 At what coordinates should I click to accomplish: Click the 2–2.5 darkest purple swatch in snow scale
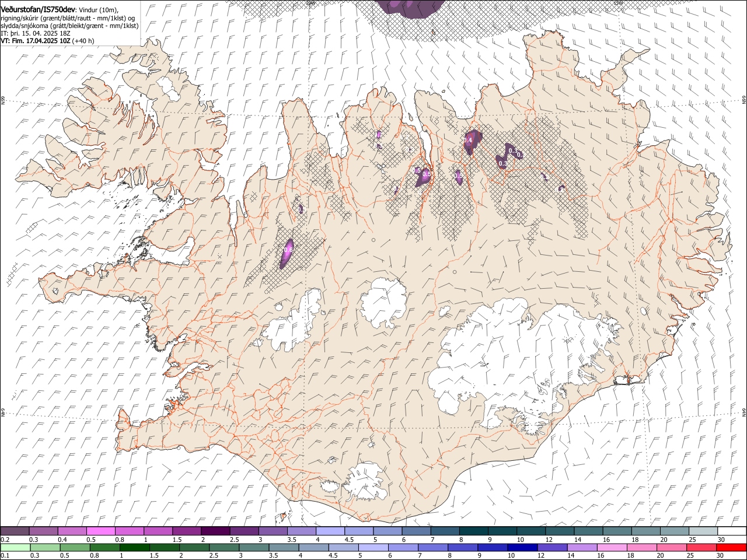[x=215, y=531]
